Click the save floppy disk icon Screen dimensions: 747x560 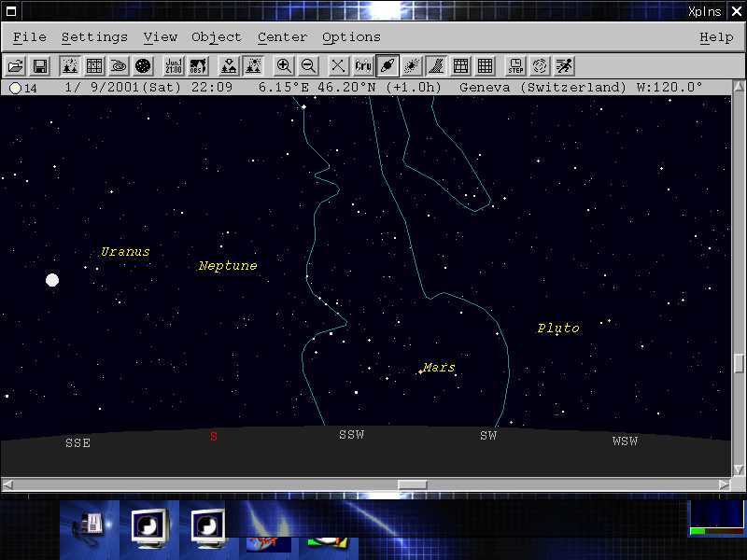pyautogui.click(x=40, y=66)
